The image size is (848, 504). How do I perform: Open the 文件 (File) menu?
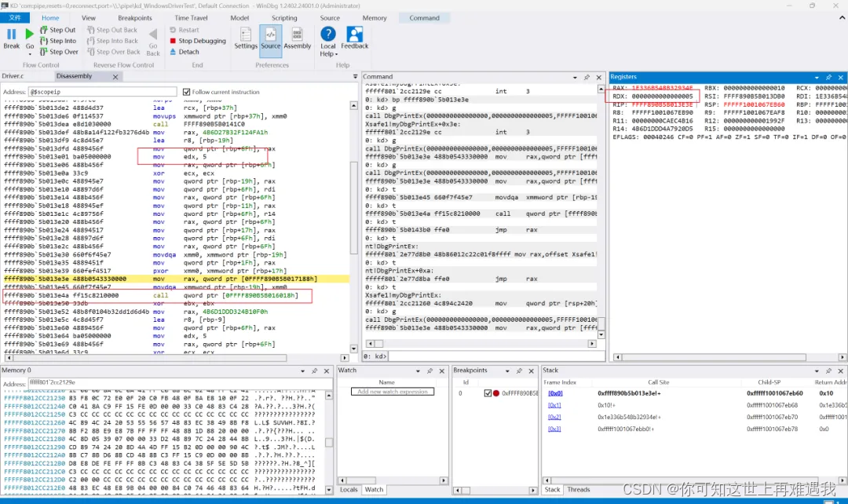pos(15,18)
